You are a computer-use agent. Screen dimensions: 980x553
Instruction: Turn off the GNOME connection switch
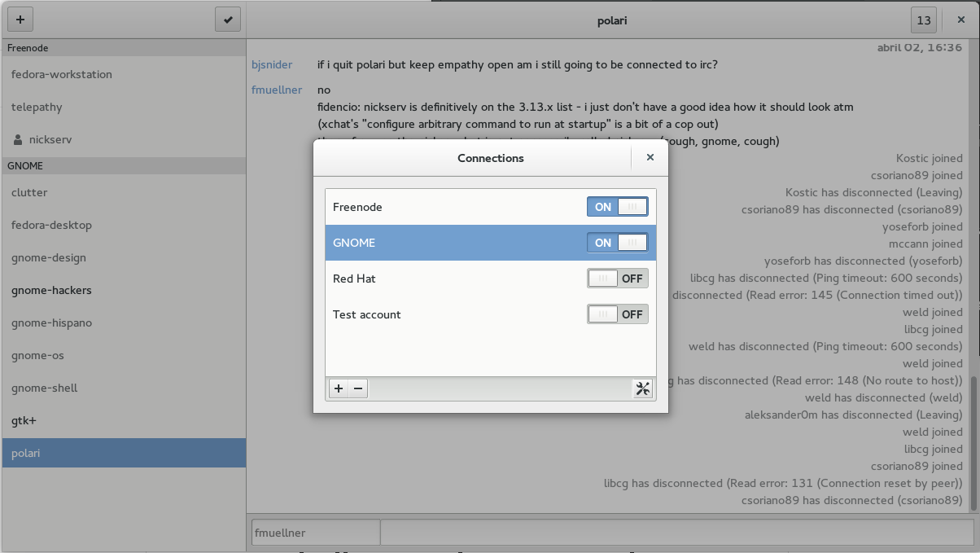pos(618,243)
